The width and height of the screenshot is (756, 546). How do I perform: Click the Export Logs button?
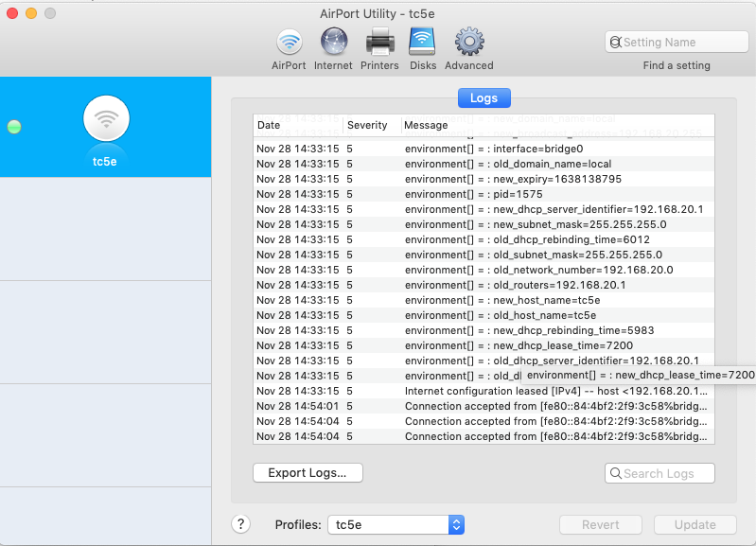pyautogui.click(x=308, y=473)
